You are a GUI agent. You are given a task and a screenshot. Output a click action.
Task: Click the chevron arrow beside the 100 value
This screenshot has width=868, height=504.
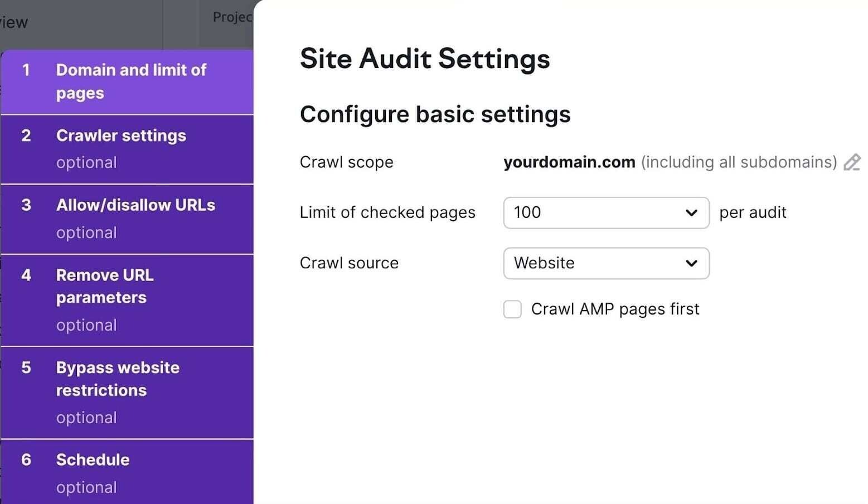691,213
